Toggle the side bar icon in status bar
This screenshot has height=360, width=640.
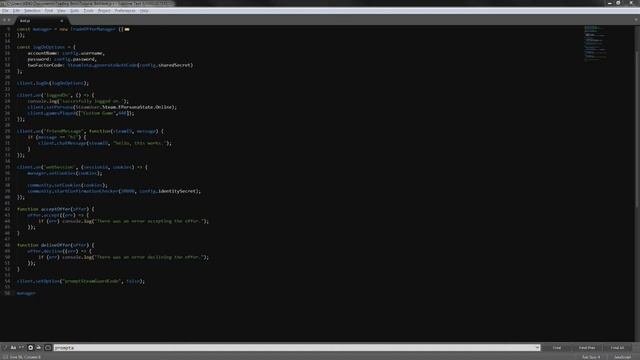click(x=5, y=357)
